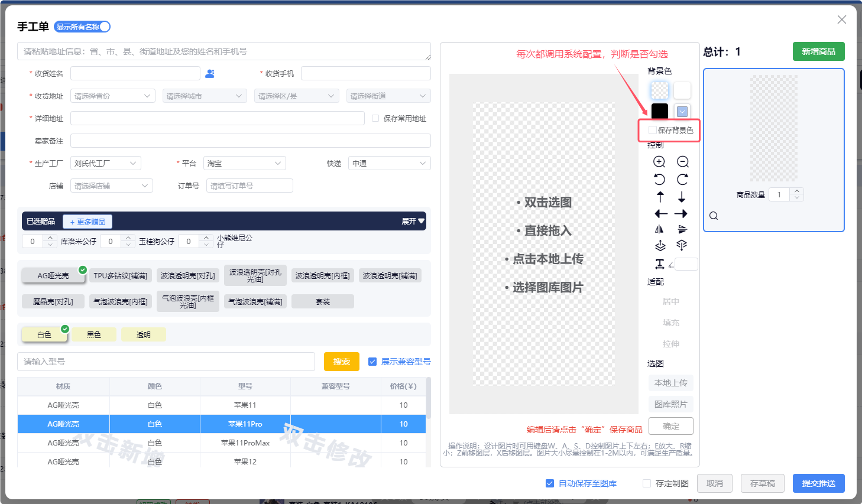The height and width of the screenshot is (504, 862).
Task: Increase 小熊维尼公仔 gift quantity
Action: 206,238
